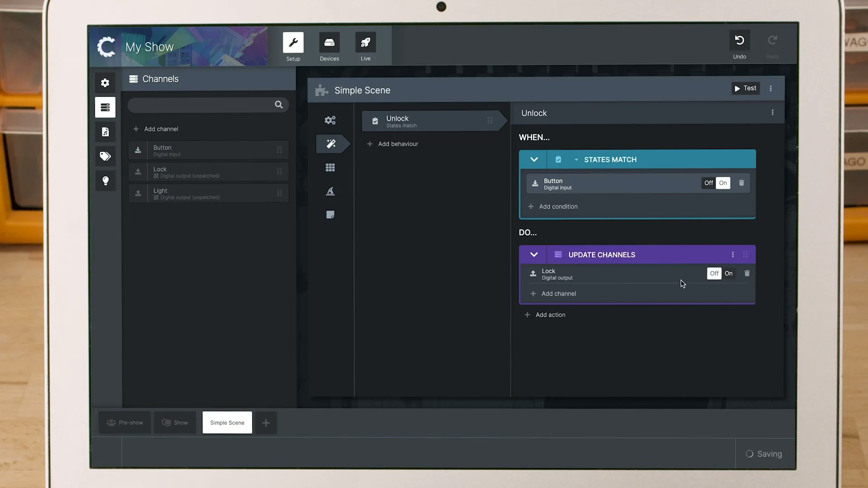
Task: Switch to the Pre-show tab
Action: click(125, 422)
